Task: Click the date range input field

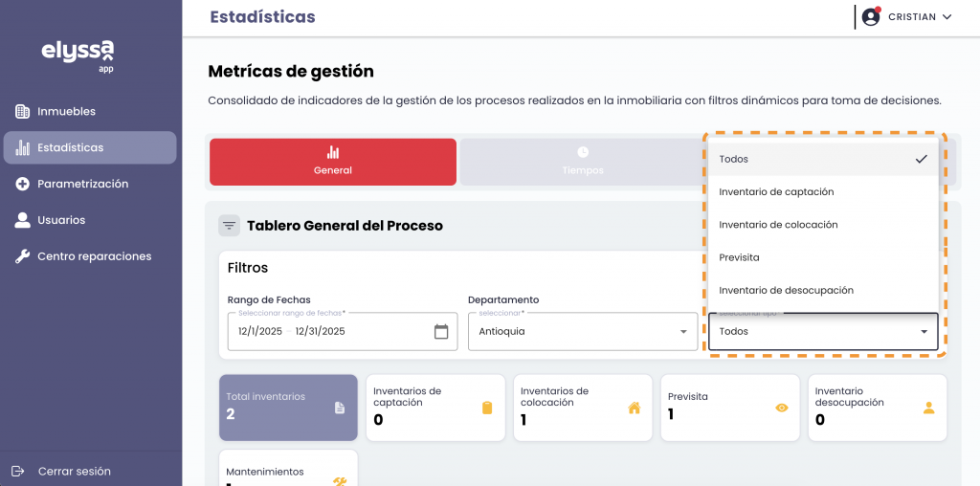Action: click(x=325, y=332)
